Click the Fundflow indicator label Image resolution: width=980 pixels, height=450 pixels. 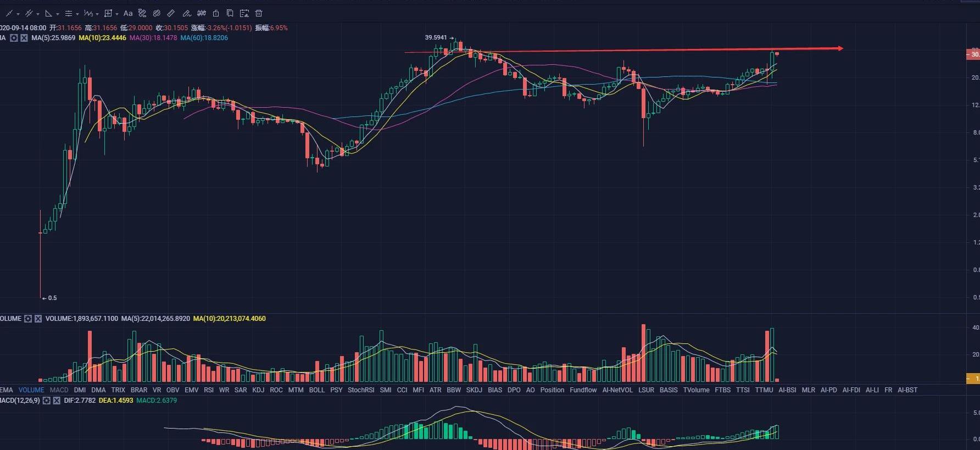583,390
